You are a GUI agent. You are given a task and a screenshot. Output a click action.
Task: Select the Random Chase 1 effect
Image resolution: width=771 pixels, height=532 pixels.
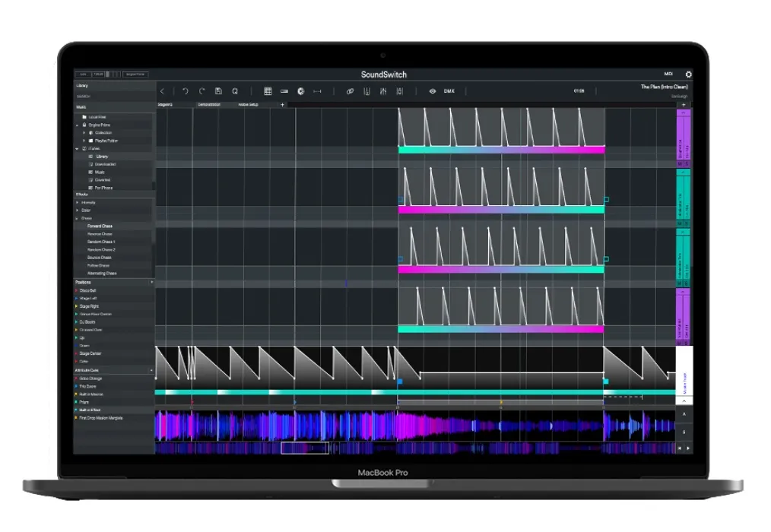(101, 242)
